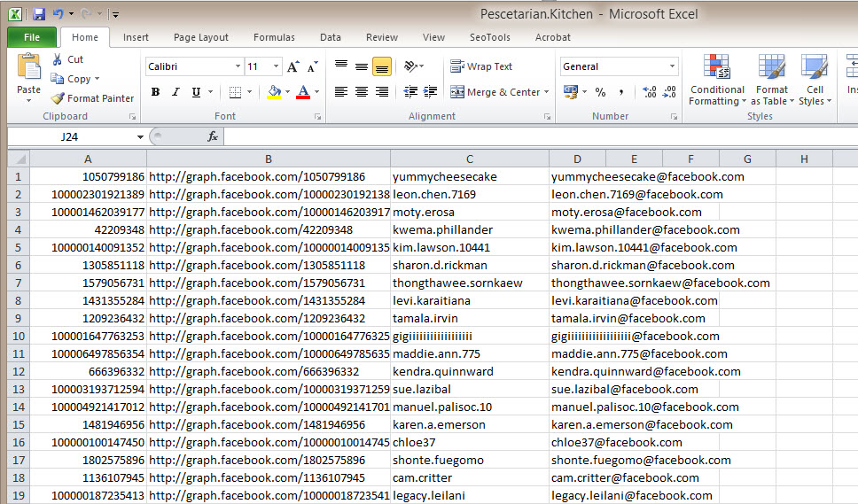Image resolution: width=858 pixels, height=504 pixels.
Task: Open the Fill Color palette arrow
Action: click(287, 92)
